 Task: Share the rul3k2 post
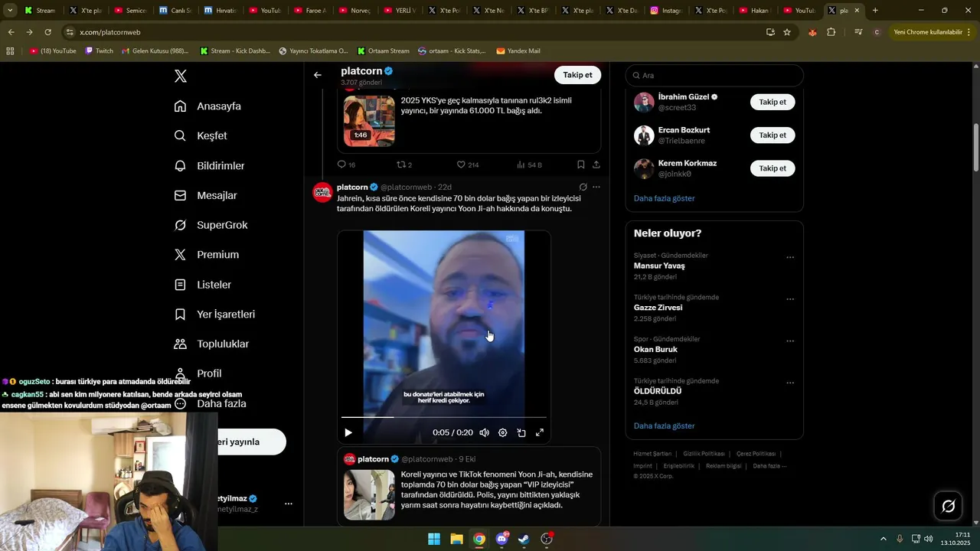pyautogui.click(x=596, y=165)
